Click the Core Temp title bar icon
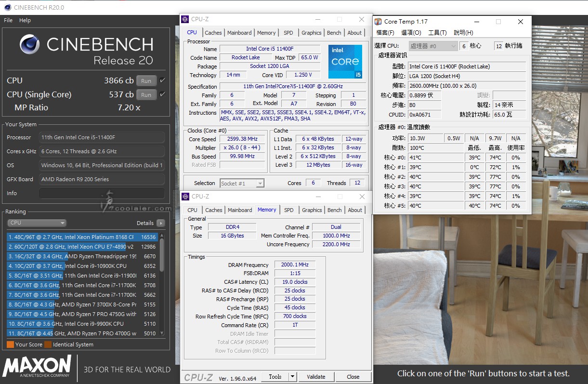 tap(379, 22)
